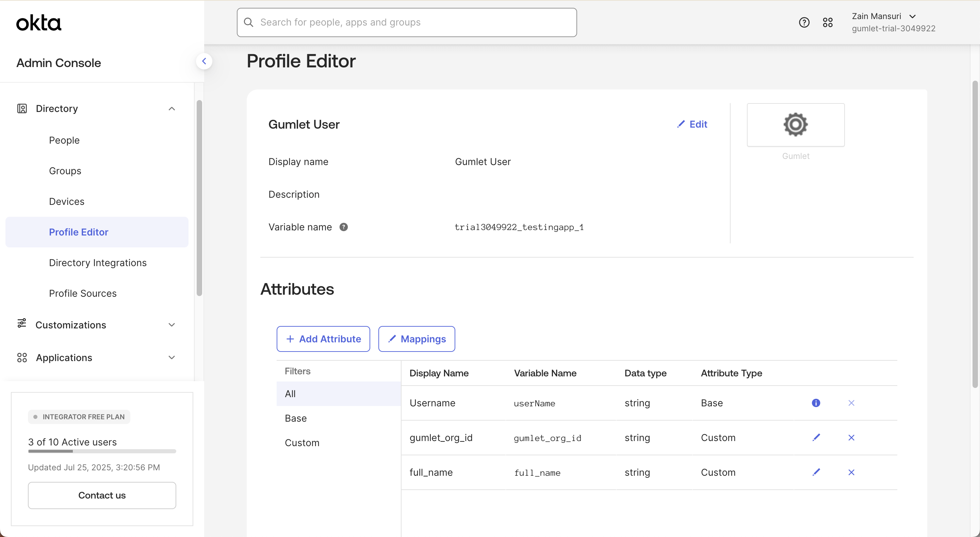Delete the gumlet_org_id attribute

click(x=851, y=437)
